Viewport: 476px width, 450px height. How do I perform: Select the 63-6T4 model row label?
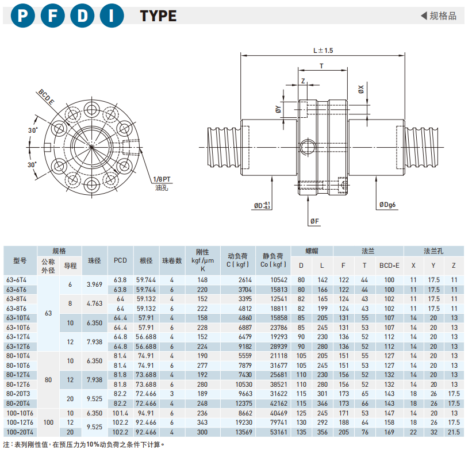[x=20, y=280]
